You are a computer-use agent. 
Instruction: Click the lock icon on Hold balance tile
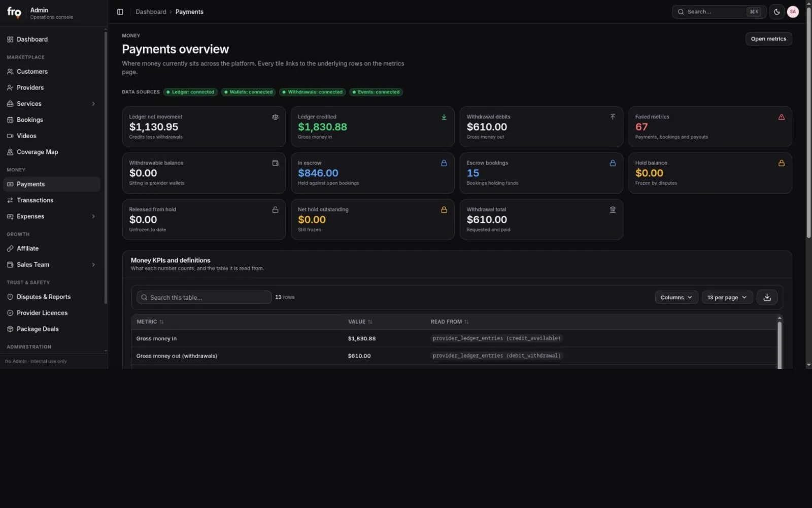(782, 163)
